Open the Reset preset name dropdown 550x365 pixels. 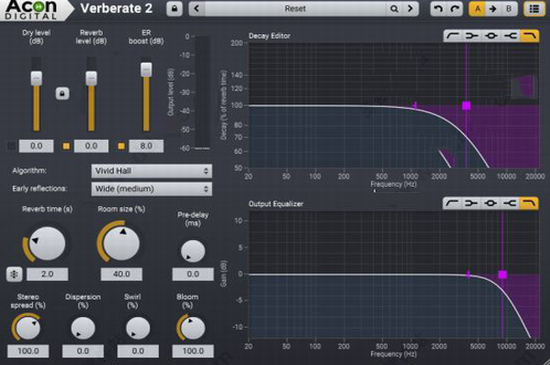pyautogui.click(x=295, y=9)
